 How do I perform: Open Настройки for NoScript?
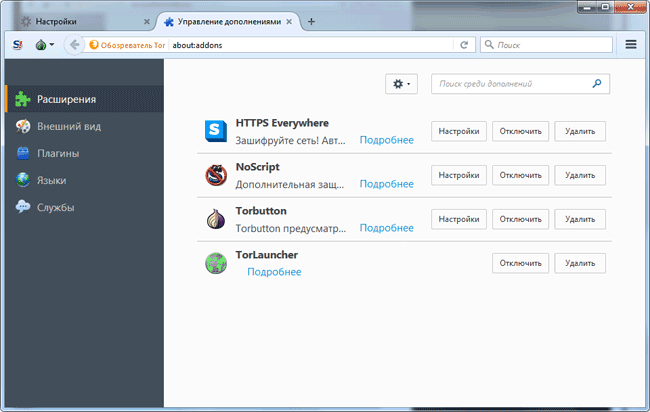point(459,175)
